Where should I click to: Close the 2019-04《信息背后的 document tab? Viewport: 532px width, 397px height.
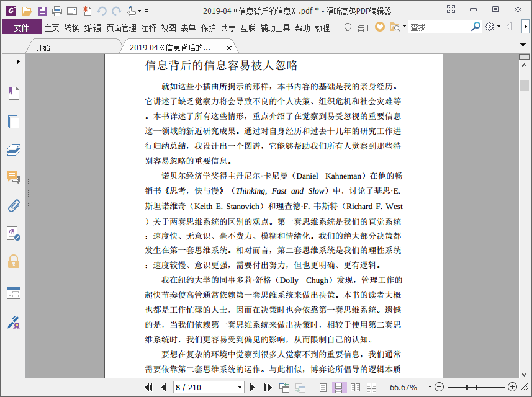229,48
